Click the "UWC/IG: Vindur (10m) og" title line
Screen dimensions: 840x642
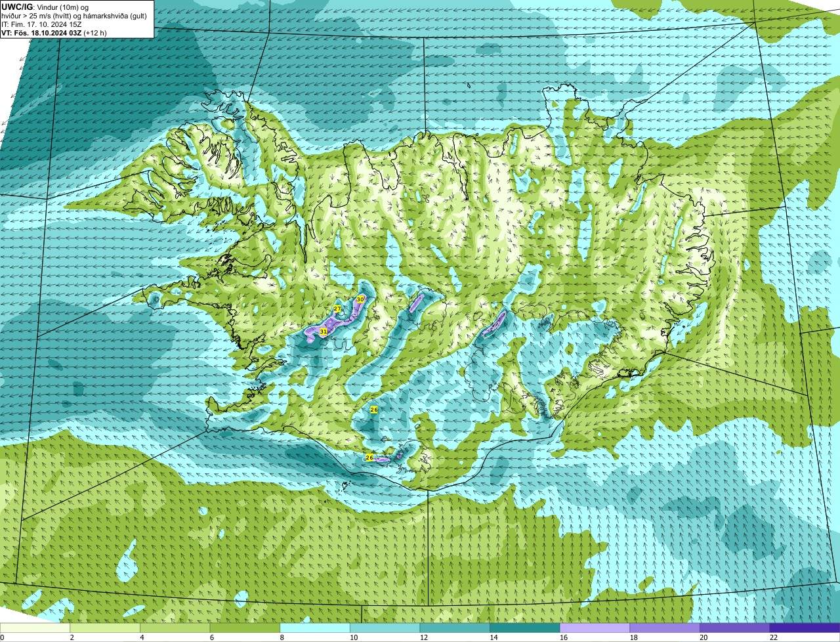45,7
